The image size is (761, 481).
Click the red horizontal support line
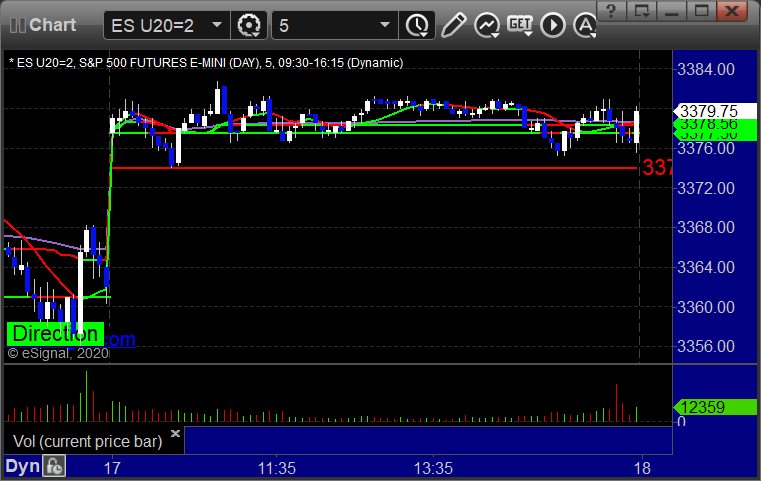(374, 168)
